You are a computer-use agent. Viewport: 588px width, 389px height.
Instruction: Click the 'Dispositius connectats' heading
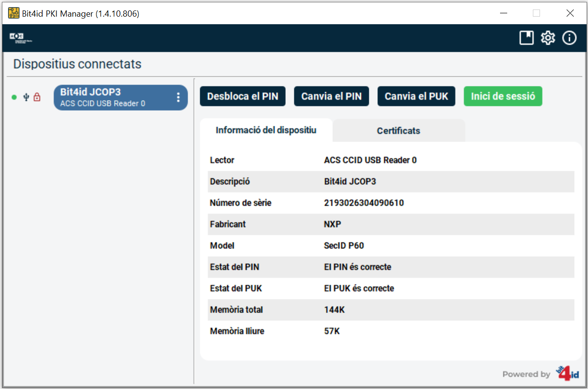(x=77, y=64)
